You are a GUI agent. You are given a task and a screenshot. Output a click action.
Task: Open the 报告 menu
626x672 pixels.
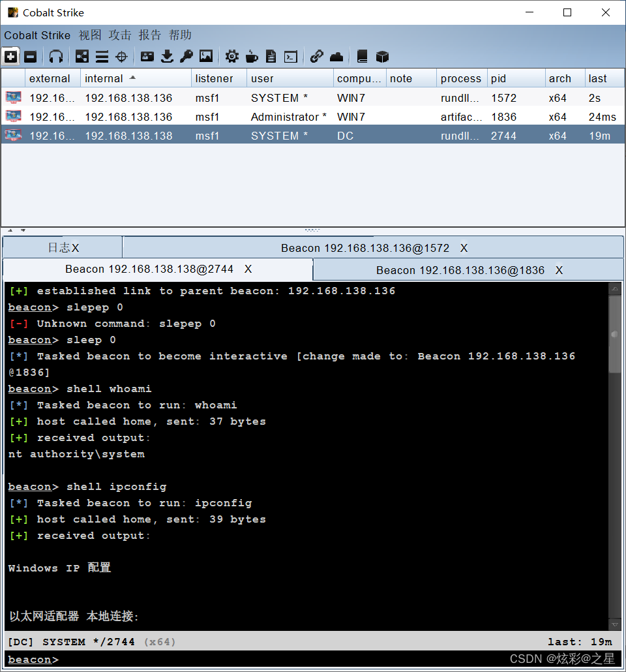150,35
